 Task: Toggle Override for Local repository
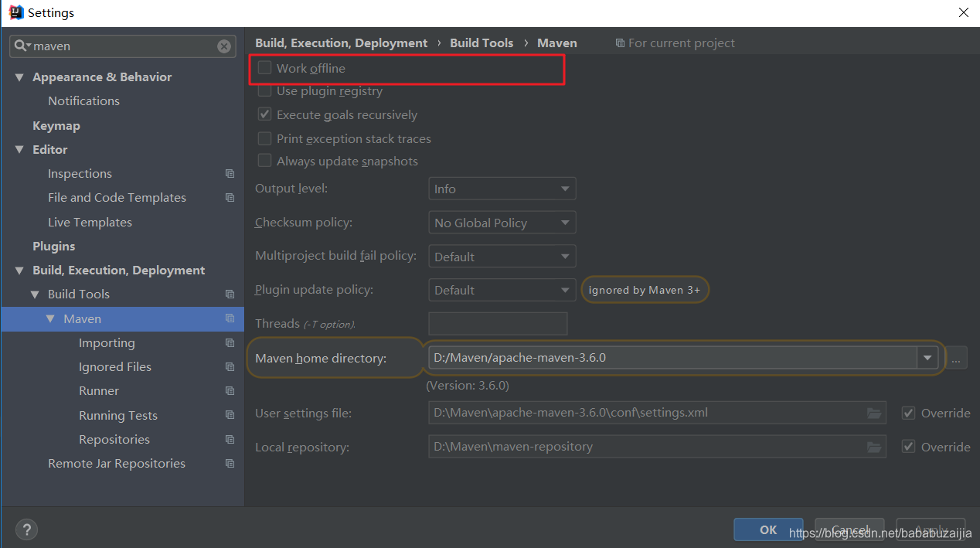[909, 447]
